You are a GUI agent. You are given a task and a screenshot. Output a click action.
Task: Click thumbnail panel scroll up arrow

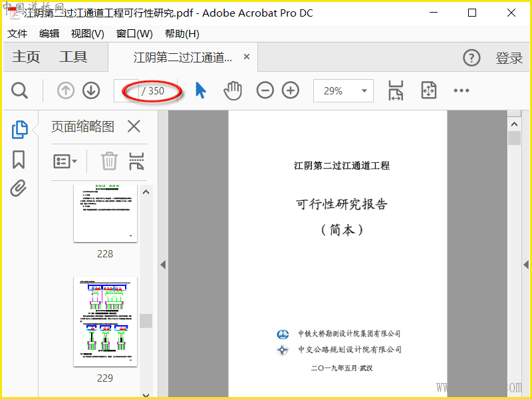146,192
